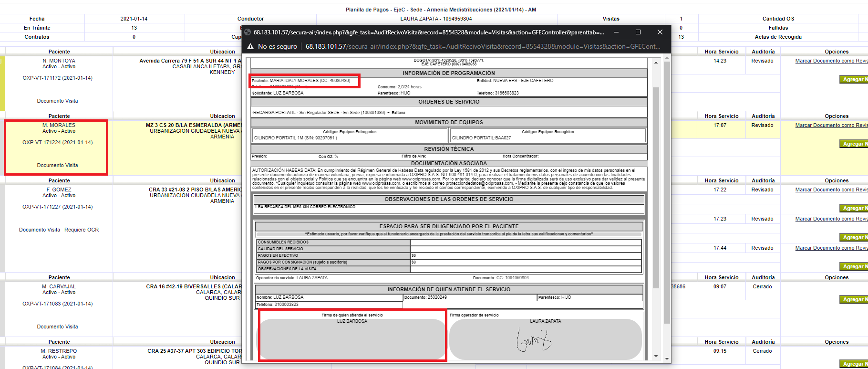Click address 'CRA 16 #42-19 B/VERSALLES' for M. Carvajal

tap(194, 286)
